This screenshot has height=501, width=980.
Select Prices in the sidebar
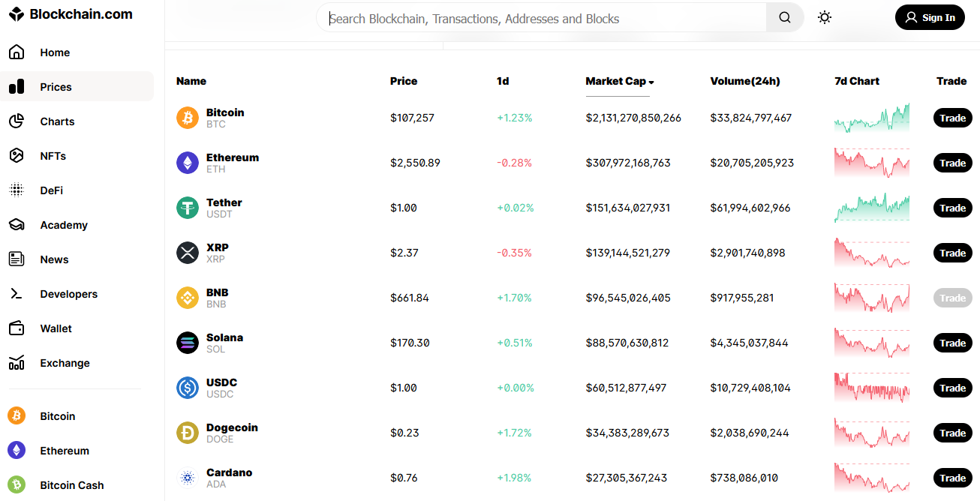coord(77,87)
